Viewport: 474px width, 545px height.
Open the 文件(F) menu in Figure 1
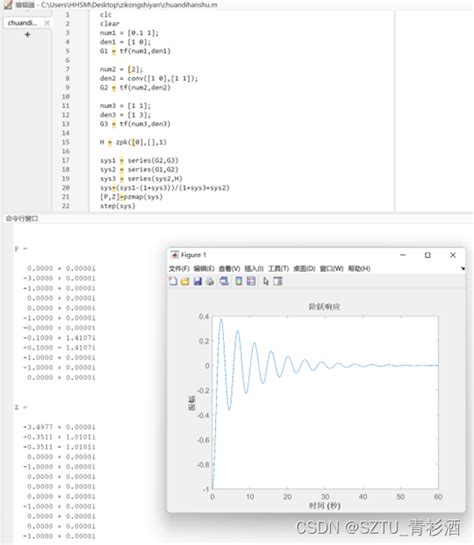click(x=179, y=268)
